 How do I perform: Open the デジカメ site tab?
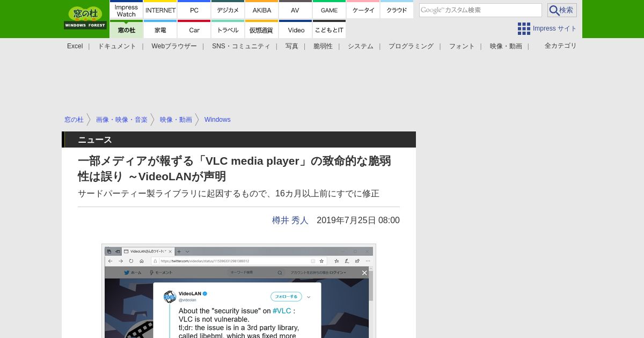coord(228,10)
